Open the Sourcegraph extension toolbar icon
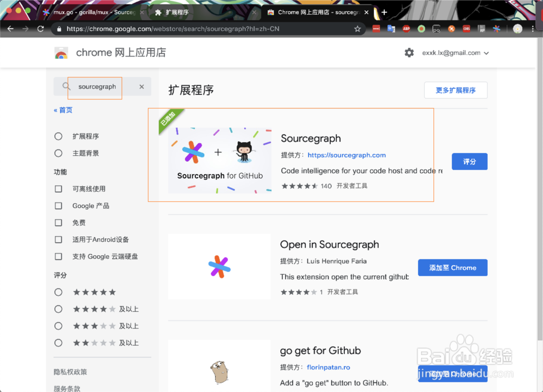This screenshot has height=392, width=543. point(497,29)
